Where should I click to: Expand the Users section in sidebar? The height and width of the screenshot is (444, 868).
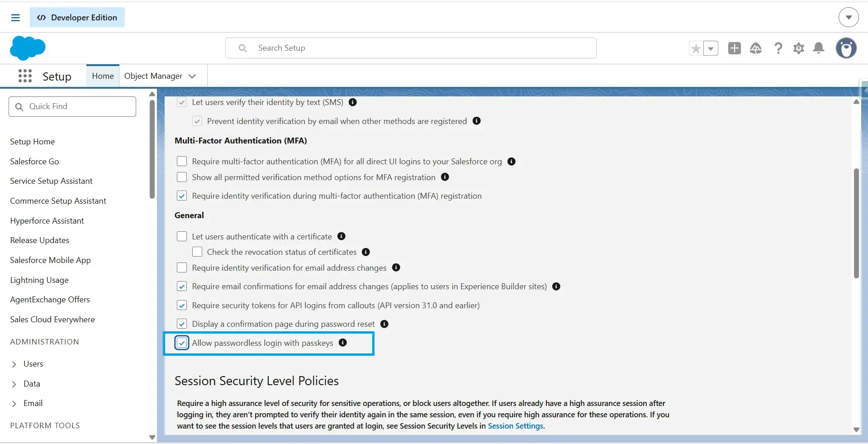(x=14, y=364)
